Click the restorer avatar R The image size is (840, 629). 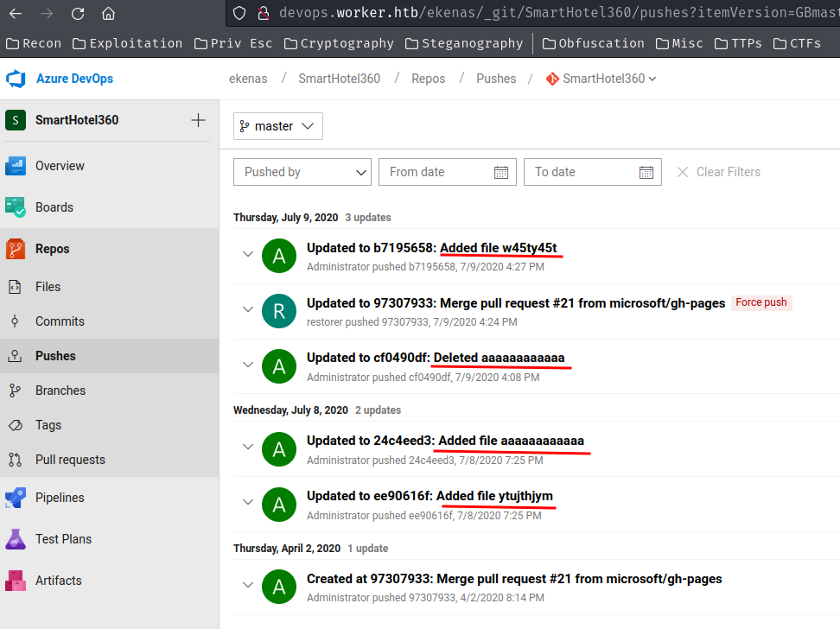click(x=279, y=311)
